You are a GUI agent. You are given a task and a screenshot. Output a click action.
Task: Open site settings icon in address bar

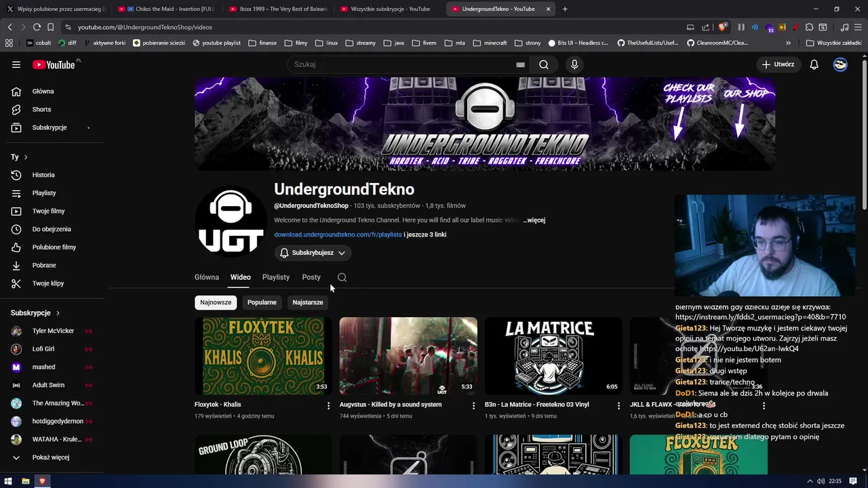click(68, 27)
